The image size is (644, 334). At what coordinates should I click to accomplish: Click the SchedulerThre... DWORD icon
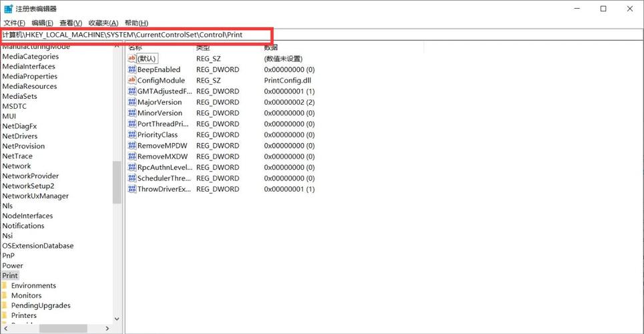[x=132, y=178]
